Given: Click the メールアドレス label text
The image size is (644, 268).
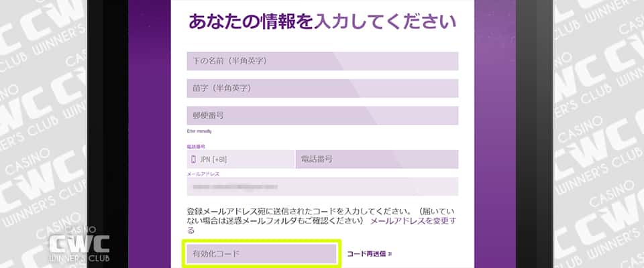Looking at the screenshot, I should click(x=203, y=174).
